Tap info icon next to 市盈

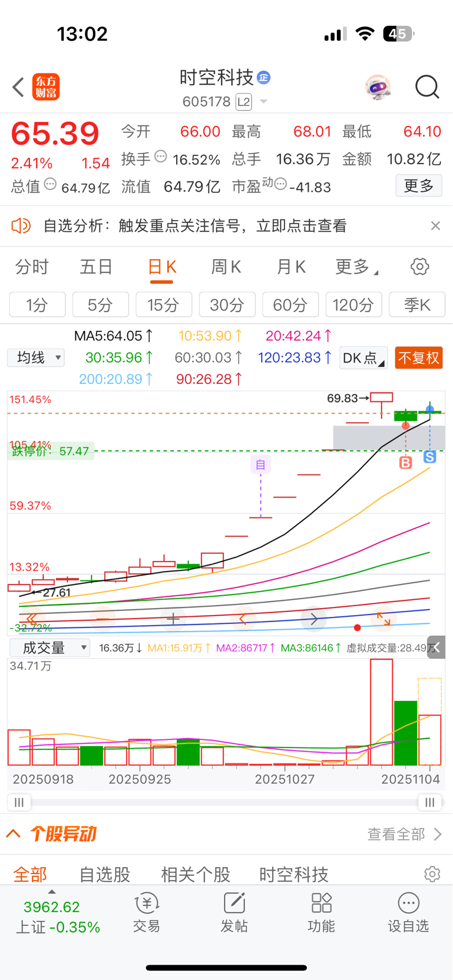(280, 184)
